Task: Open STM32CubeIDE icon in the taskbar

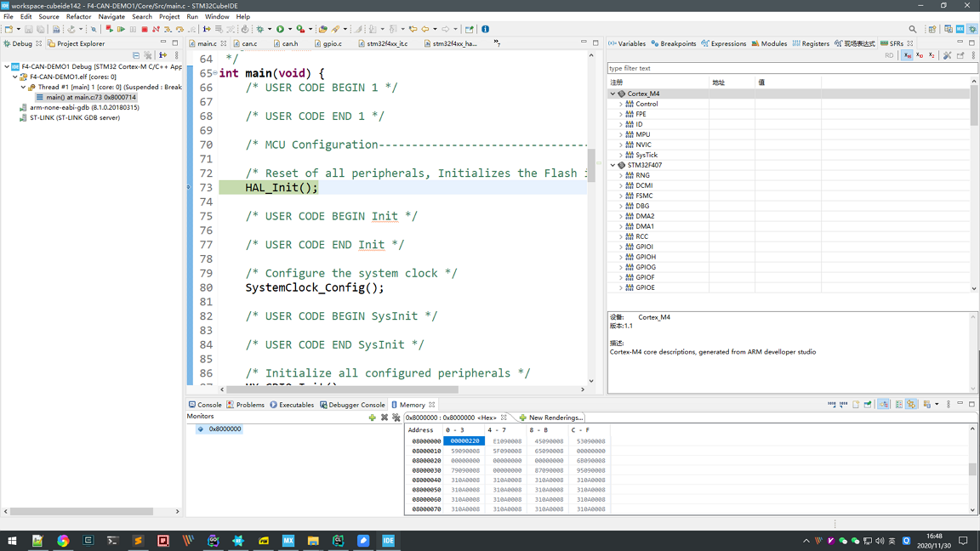Action: 388,541
